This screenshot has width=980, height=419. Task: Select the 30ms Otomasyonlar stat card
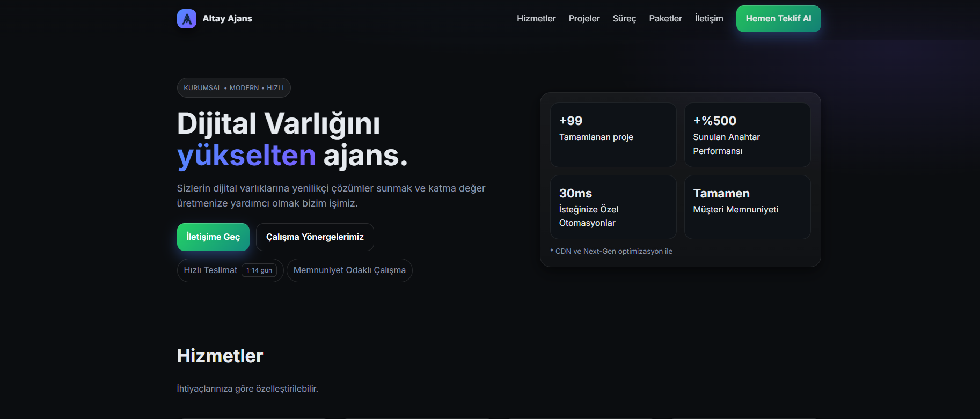click(613, 207)
